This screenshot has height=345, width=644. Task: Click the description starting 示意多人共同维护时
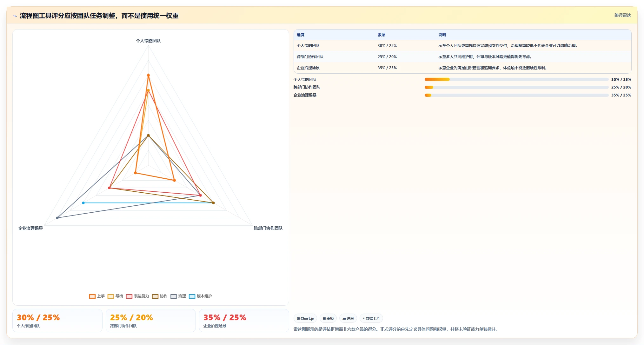pos(485,57)
